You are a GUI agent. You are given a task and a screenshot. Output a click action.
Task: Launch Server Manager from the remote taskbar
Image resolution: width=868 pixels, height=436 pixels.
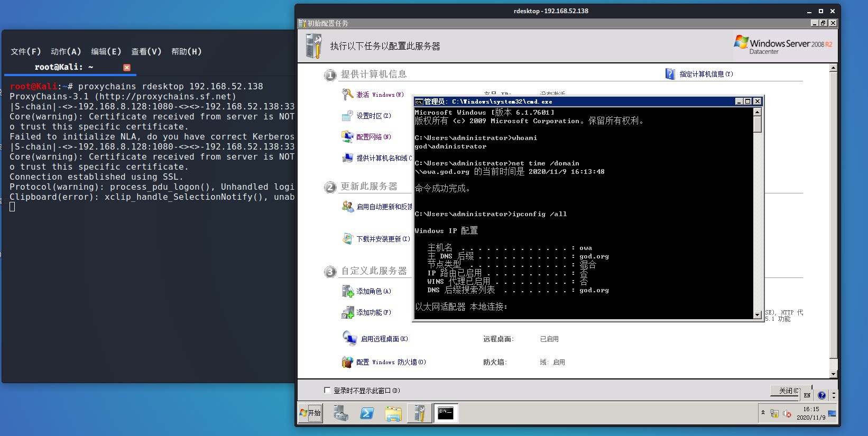pyautogui.click(x=341, y=413)
